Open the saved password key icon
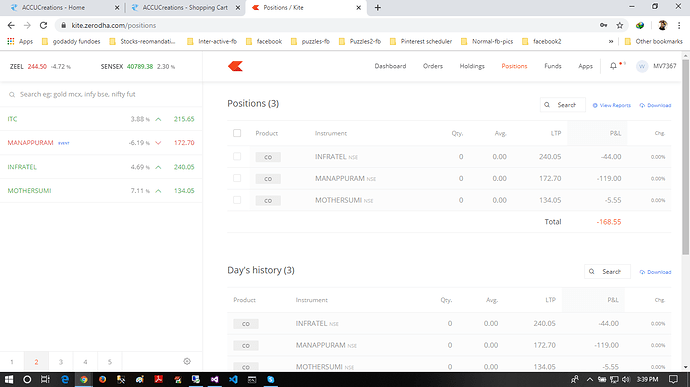 pos(603,26)
